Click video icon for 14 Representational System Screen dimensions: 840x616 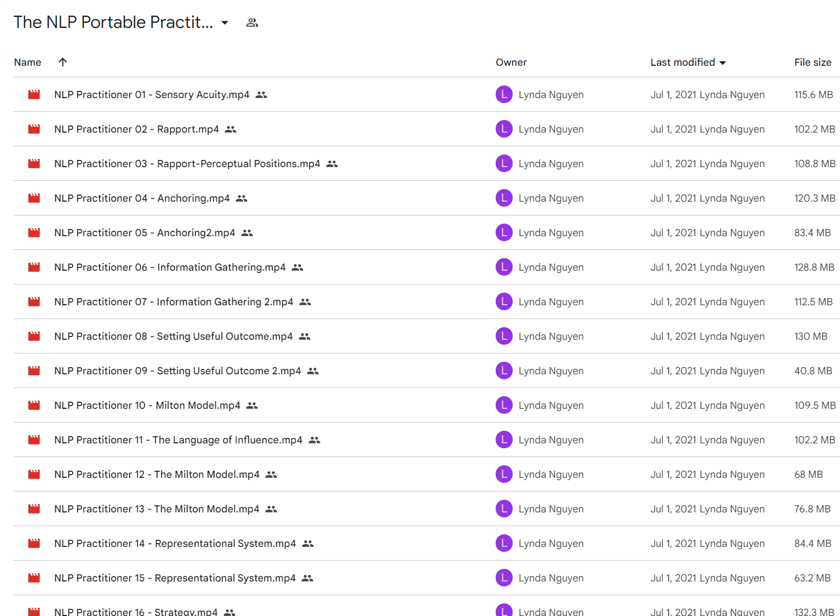34,544
